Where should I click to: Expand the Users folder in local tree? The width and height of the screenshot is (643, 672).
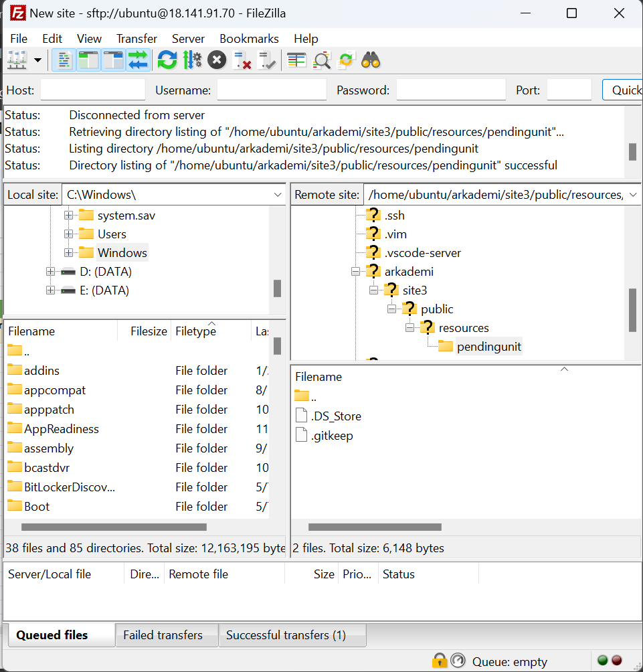point(70,234)
